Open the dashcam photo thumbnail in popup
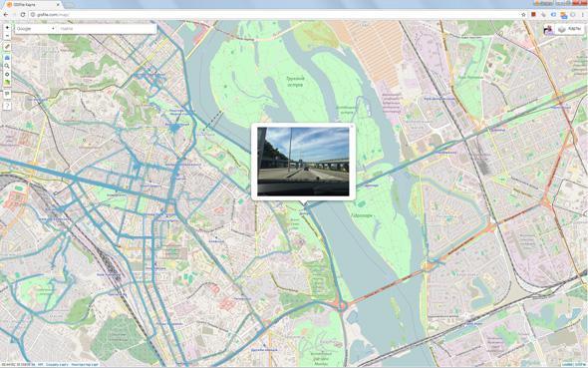Image resolution: width=588 pixels, height=368 pixels. tap(303, 162)
